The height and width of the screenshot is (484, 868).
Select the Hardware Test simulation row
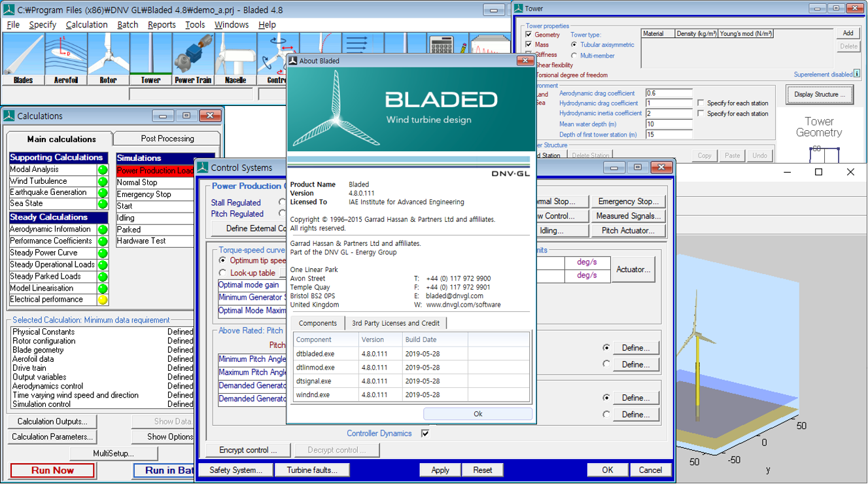pos(156,241)
